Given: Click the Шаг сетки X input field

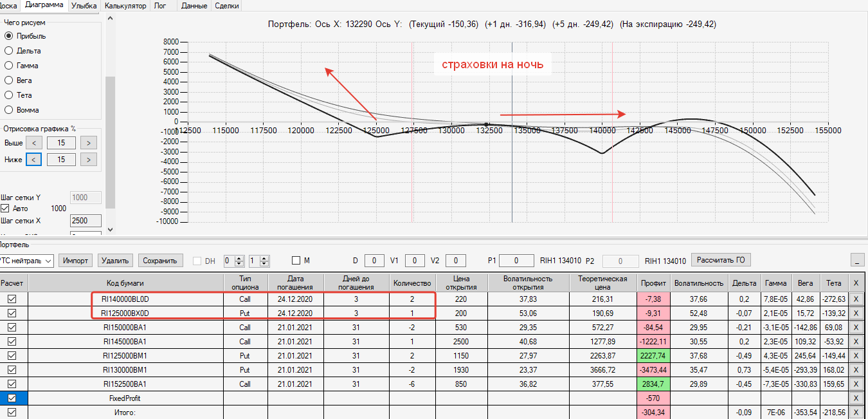Looking at the screenshot, I should pos(86,221).
